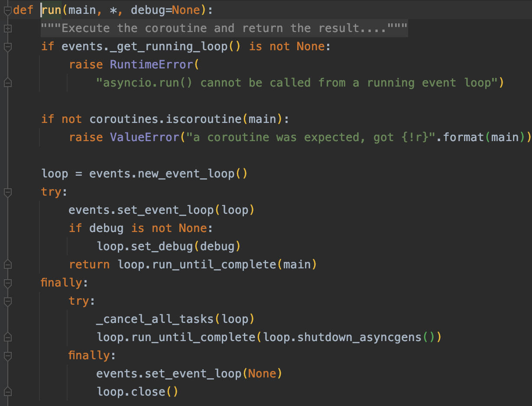
Task: Click '_cancel_all_tasks(loop)' call
Action: click(175, 319)
